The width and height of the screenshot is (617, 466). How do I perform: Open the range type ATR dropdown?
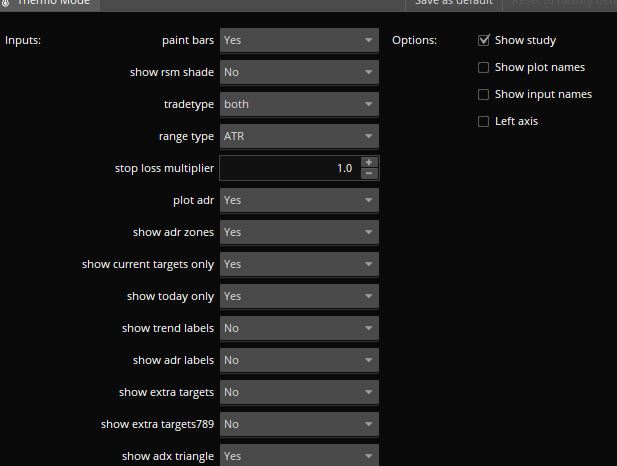point(299,136)
